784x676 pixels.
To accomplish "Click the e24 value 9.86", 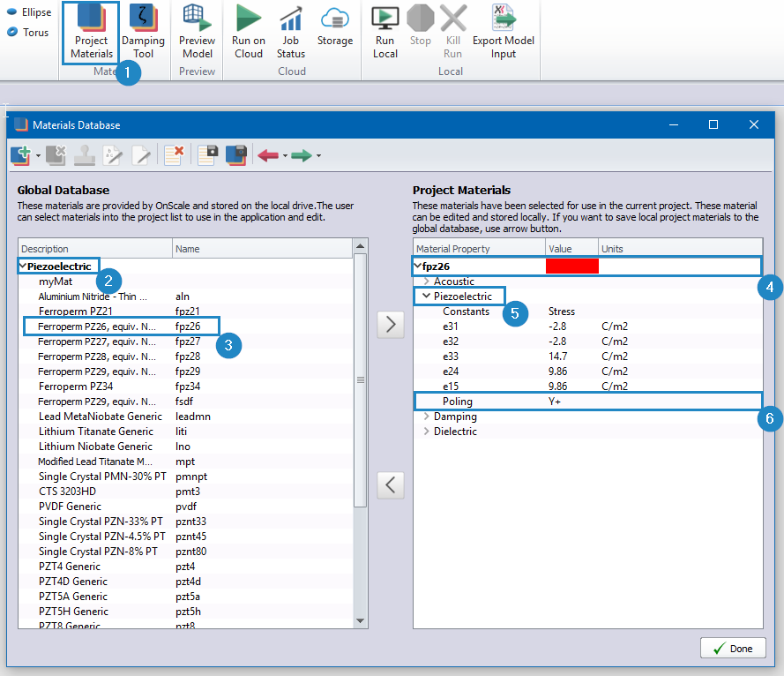I will click(x=557, y=372).
